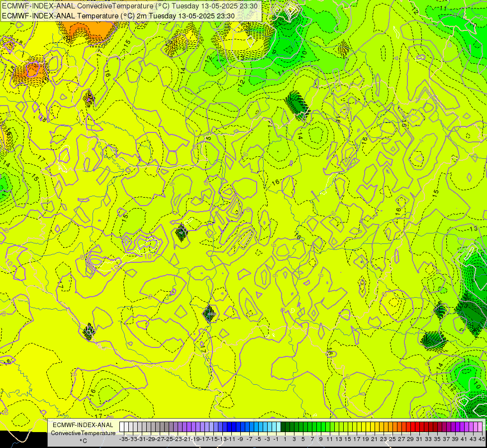
Task: Select the blue legend swatch above -11
Action: (229, 427)
